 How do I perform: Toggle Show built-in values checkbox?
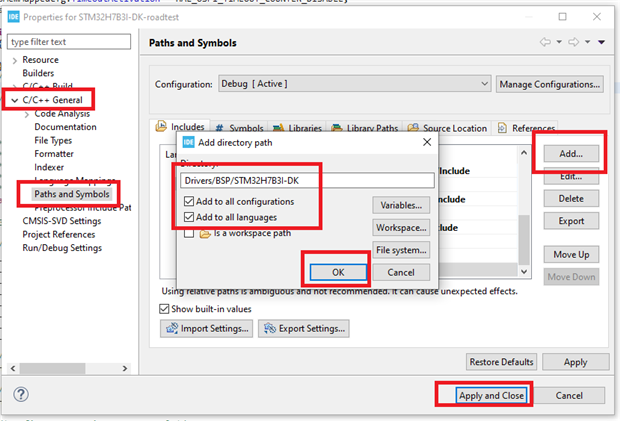point(164,309)
